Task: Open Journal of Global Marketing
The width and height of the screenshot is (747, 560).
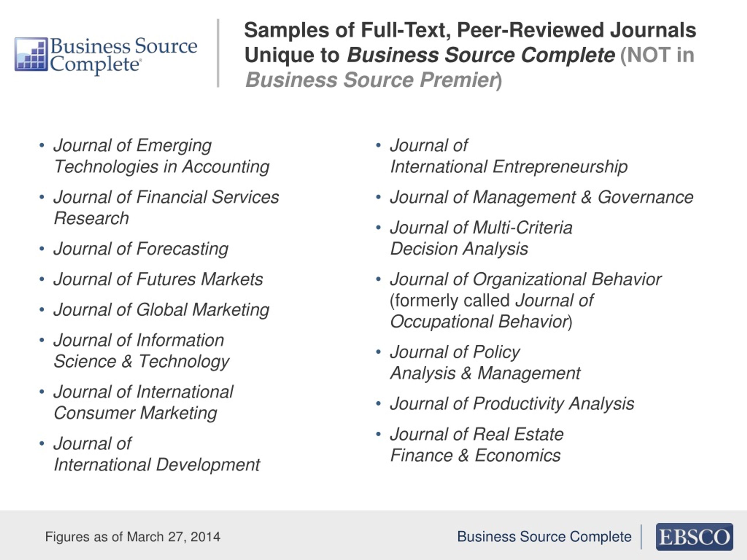Action: pos(161,309)
